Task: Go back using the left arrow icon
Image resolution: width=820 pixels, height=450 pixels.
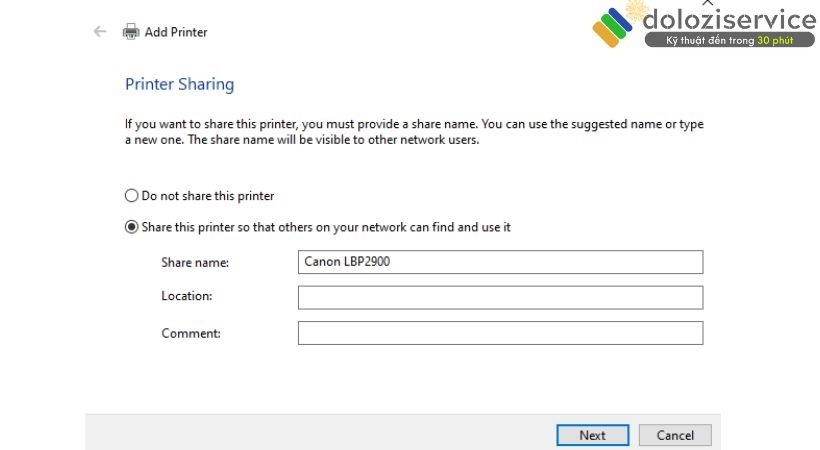Action: click(x=99, y=32)
